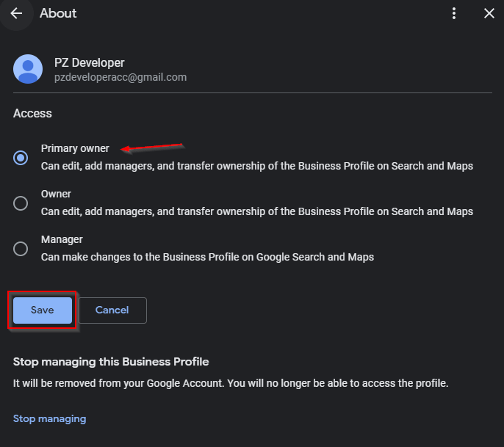Click the Access section heading

point(32,113)
